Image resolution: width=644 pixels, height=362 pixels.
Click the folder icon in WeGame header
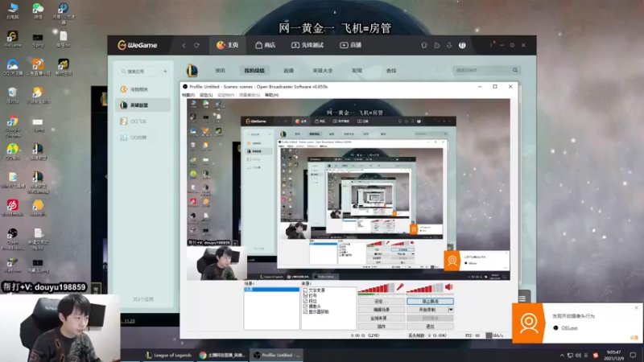click(436, 45)
